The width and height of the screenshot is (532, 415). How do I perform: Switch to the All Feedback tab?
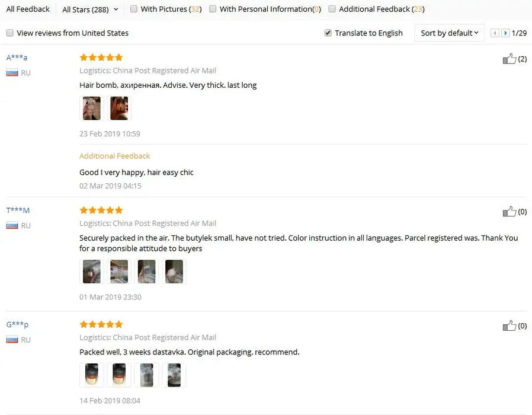tap(27, 9)
